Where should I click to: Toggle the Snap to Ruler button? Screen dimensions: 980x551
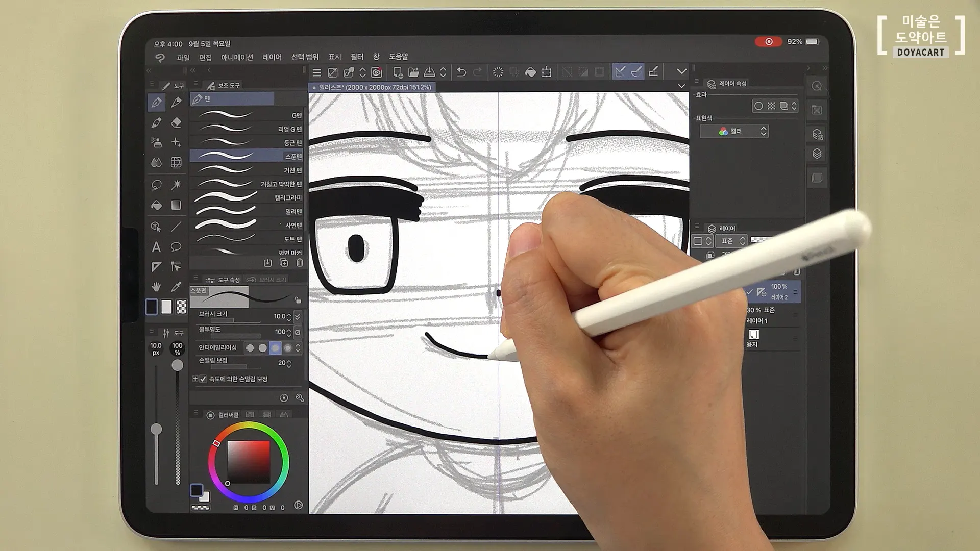620,72
